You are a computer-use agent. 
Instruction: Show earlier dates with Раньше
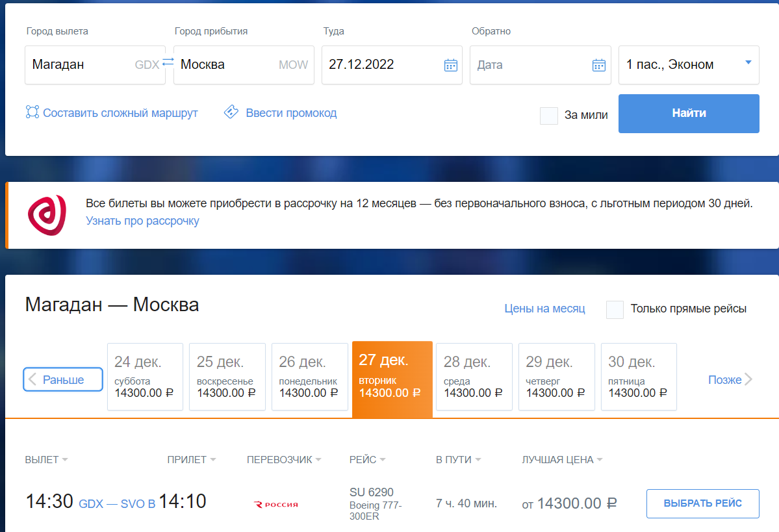point(63,379)
